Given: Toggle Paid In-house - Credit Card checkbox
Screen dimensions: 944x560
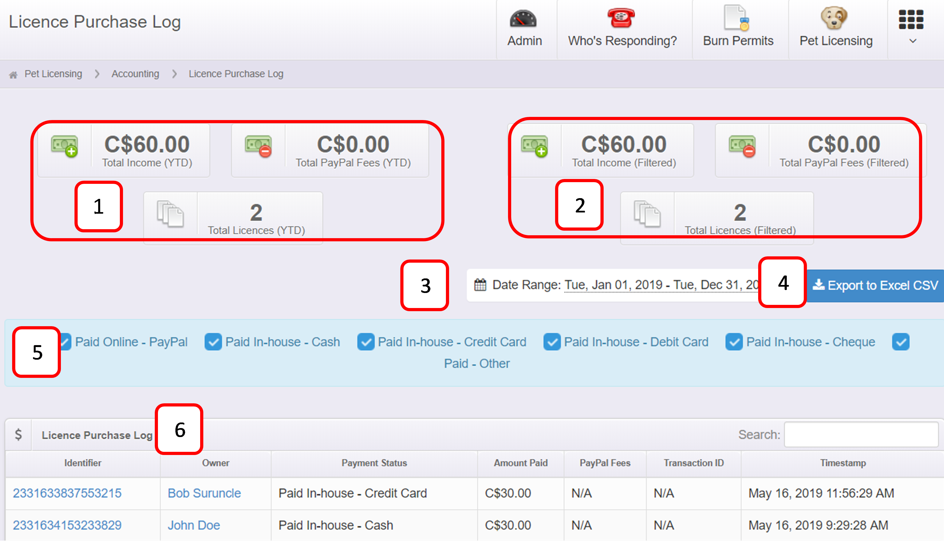Looking at the screenshot, I should coord(366,342).
